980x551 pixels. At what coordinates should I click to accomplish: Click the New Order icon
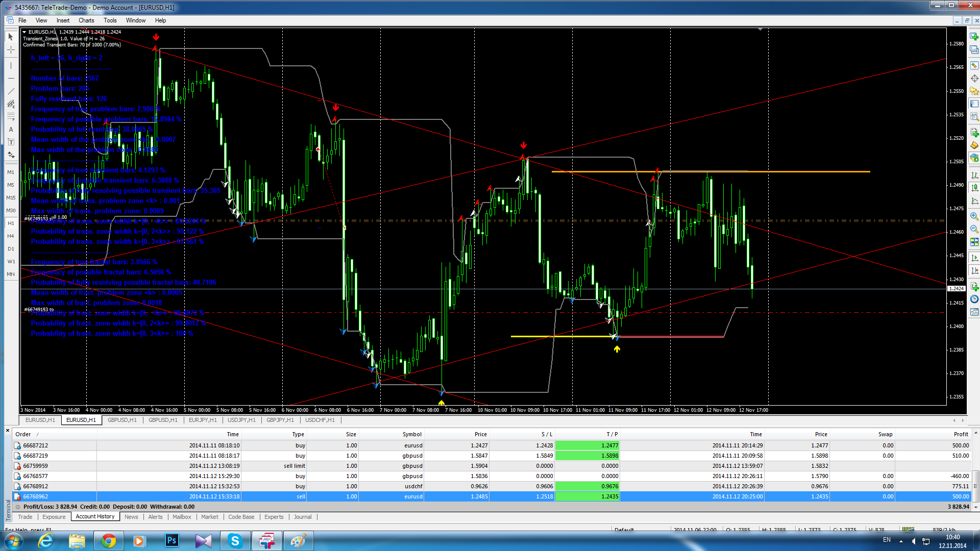[974, 132]
